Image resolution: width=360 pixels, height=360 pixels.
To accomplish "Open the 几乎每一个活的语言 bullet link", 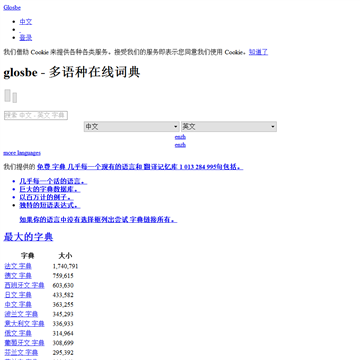I will [53, 182].
